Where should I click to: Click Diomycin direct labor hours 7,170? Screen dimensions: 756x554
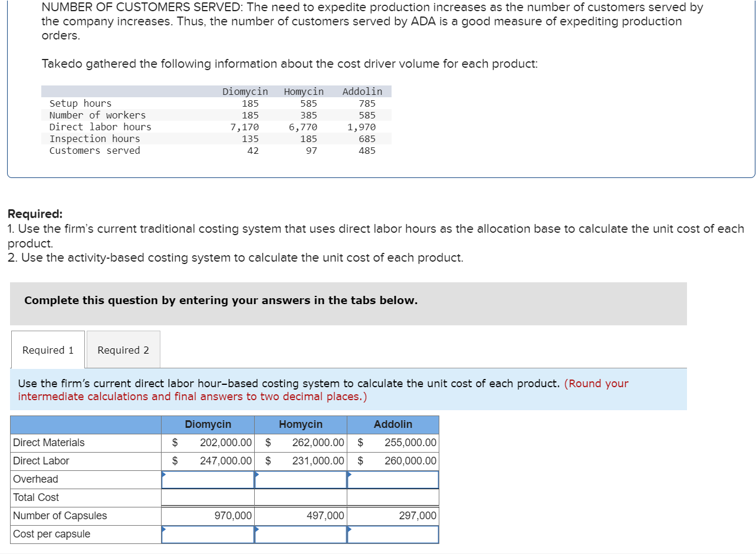pyautogui.click(x=245, y=127)
